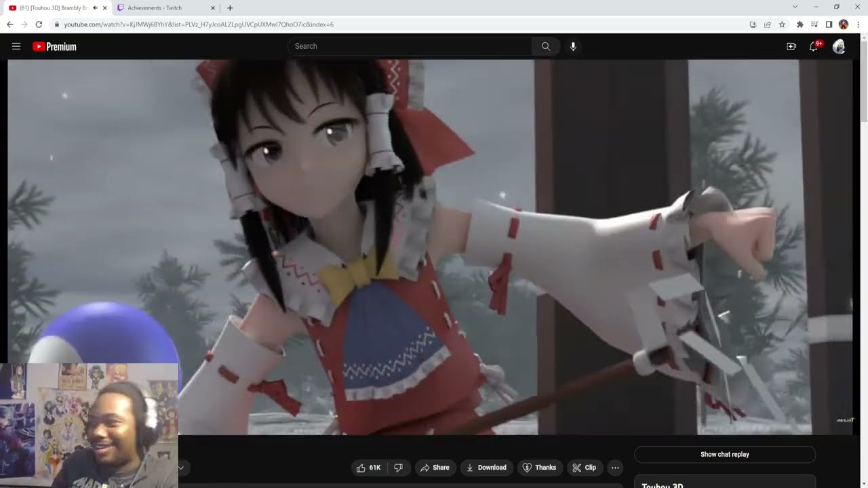Open Chrome three-dot menu

[858, 24]
